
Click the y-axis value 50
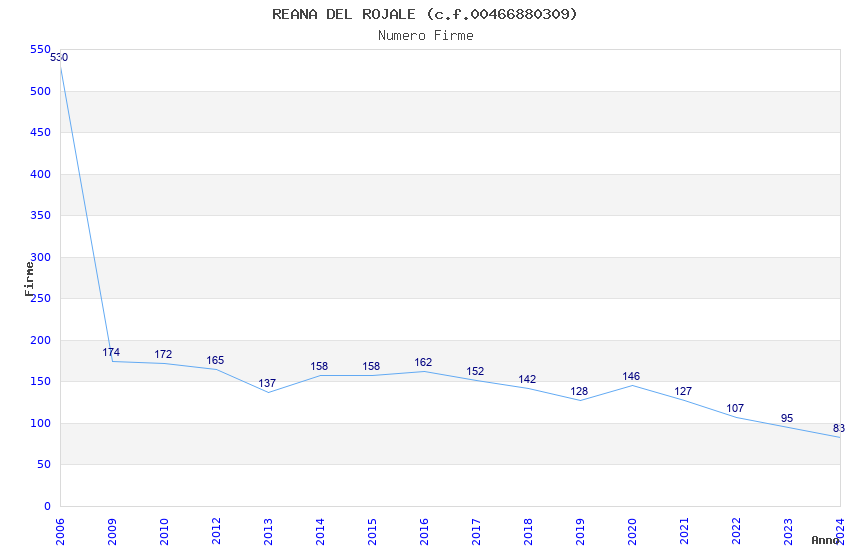click(x=44, y=464)
